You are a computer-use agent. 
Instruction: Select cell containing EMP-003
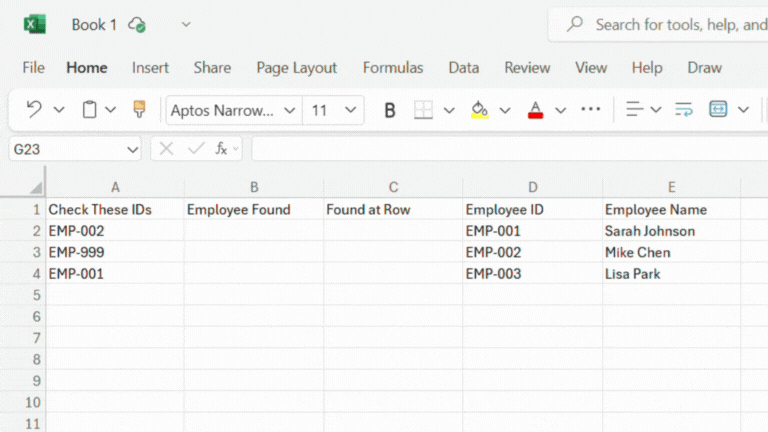(533, 274)
